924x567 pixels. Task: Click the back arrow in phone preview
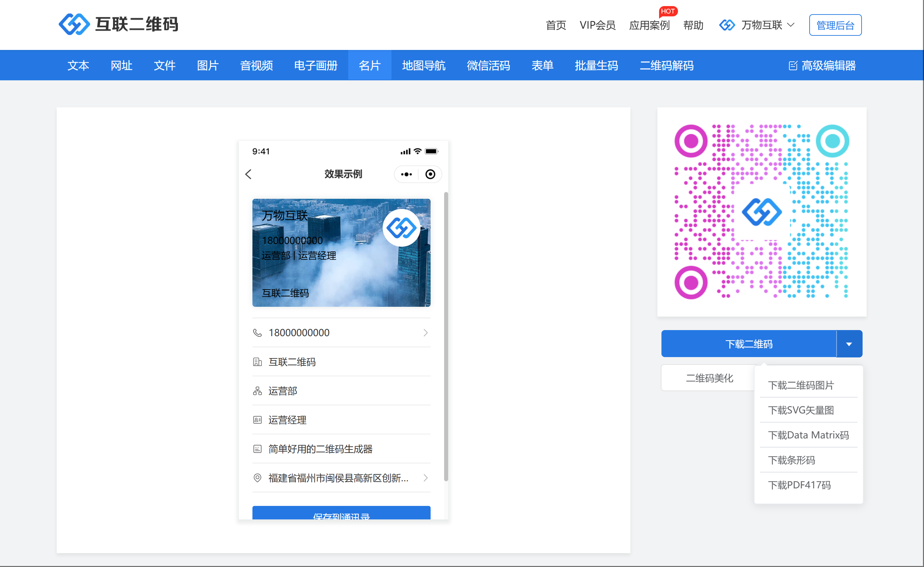[248, 174]
